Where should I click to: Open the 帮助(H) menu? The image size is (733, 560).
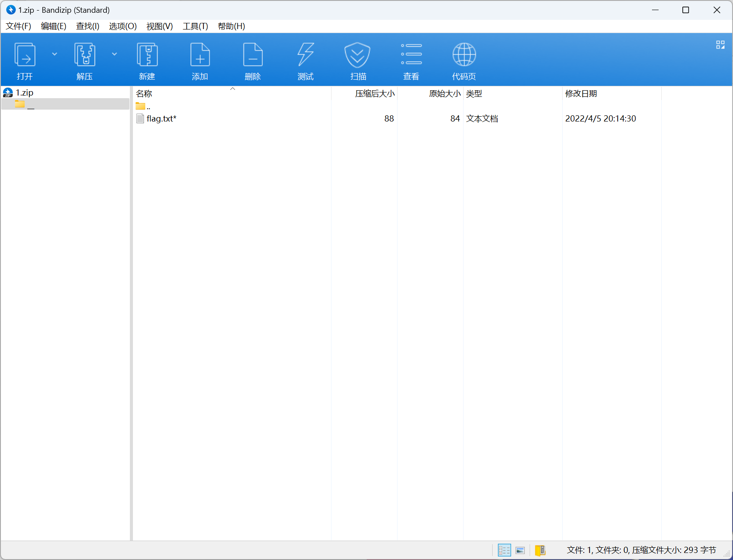tap(232, 26)
